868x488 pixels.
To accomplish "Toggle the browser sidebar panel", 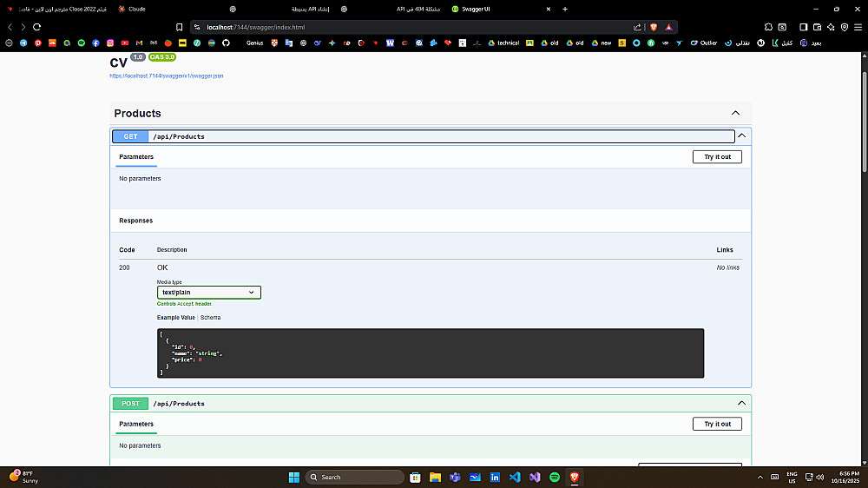I will click(803, 27).
